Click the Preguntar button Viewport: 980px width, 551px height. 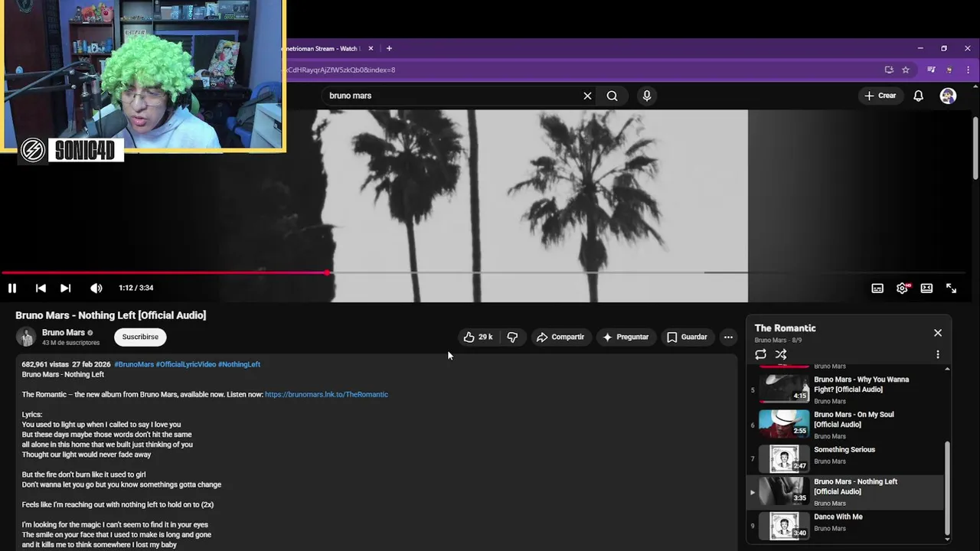(x=626, y=337)
